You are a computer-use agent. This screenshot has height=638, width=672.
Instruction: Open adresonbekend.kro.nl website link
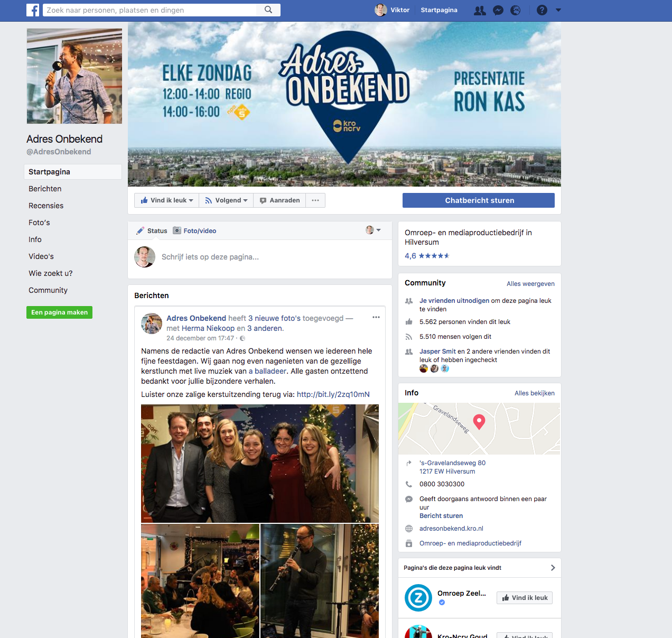451,529
